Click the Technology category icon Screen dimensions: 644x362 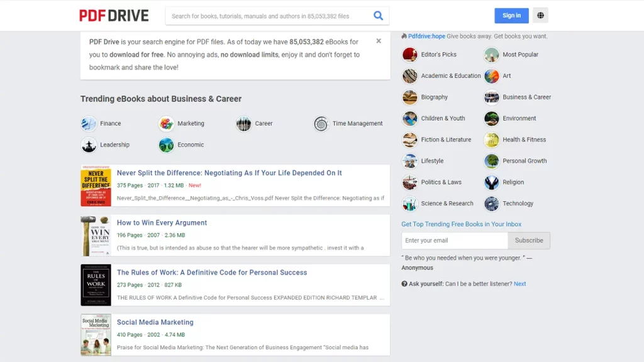pyautogui.click(x=492, y=204)
